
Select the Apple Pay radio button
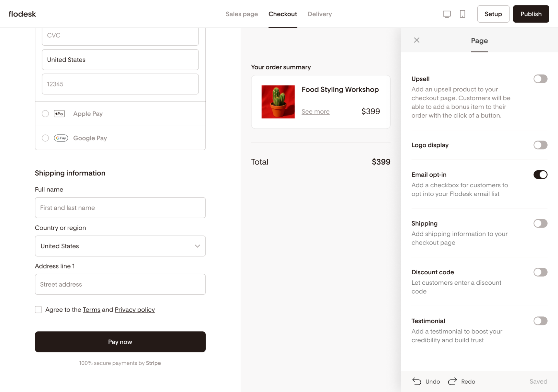tap(45, 114)
